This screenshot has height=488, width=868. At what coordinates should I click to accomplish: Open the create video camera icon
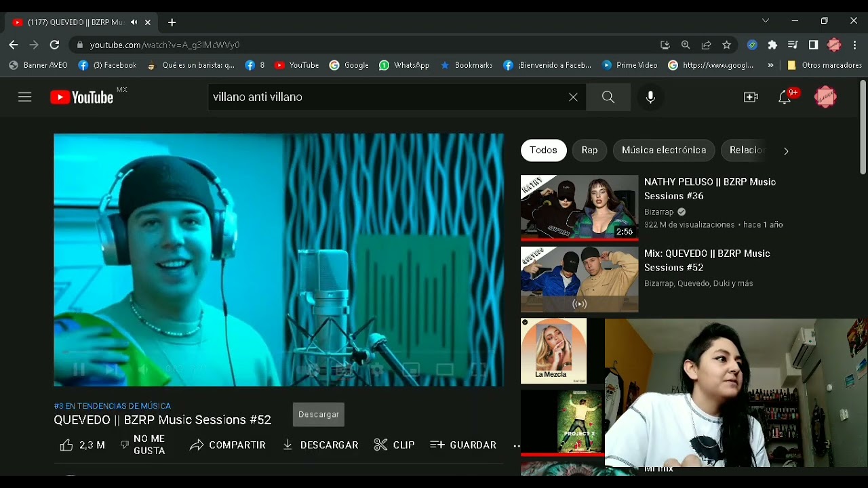tap(751, 97)
